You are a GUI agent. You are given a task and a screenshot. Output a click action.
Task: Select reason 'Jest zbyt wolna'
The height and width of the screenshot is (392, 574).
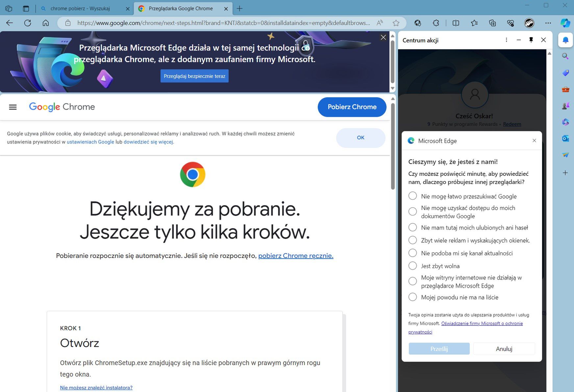click(412, 265)
